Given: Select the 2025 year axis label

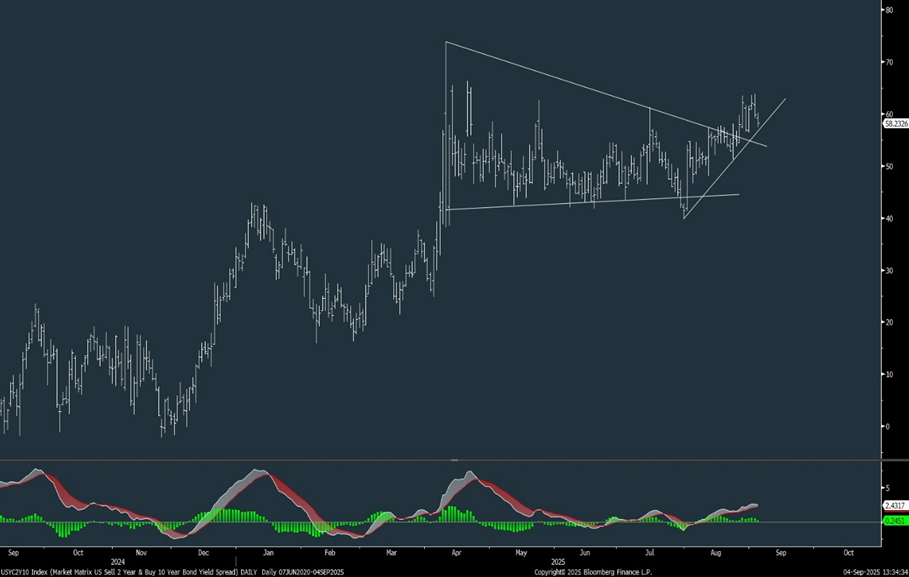Looking at the screenshot, I should (558, 560).
